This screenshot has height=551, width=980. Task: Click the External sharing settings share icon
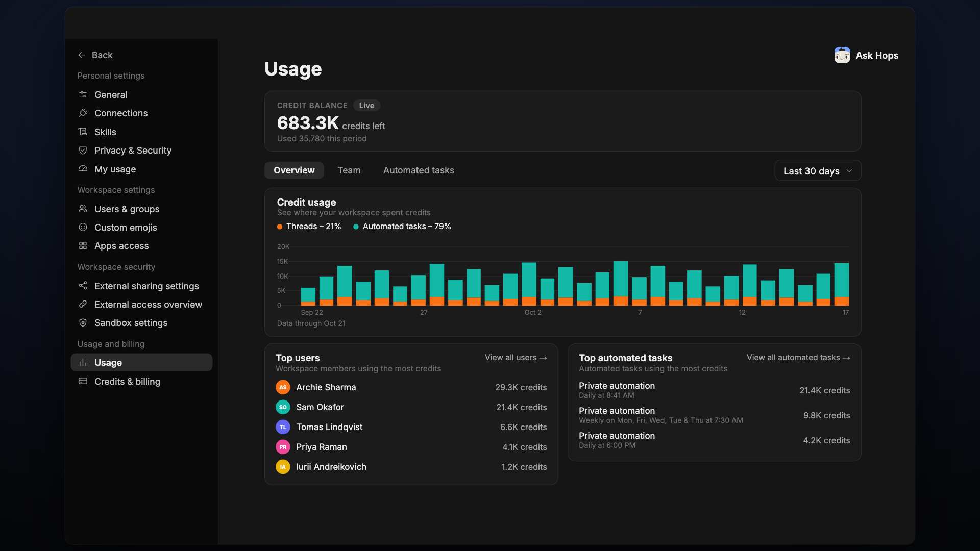click(x=83, y=286)
